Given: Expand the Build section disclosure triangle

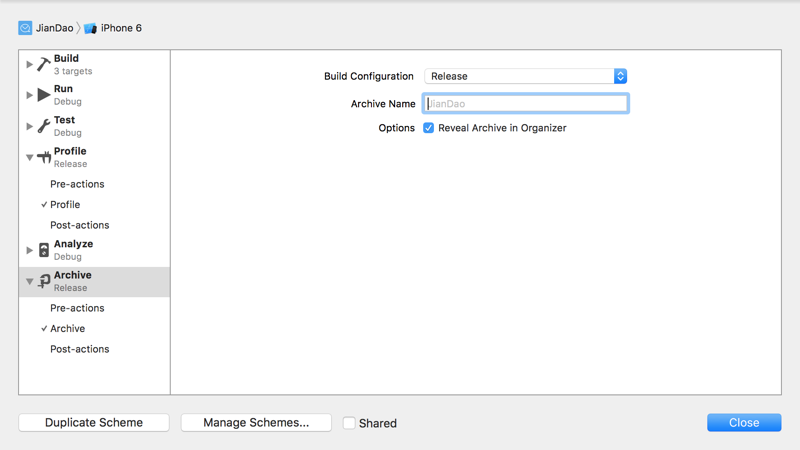Looking at the screenshot, I should coord(29,64).
